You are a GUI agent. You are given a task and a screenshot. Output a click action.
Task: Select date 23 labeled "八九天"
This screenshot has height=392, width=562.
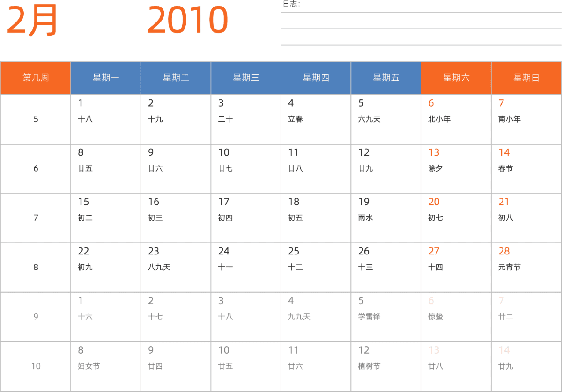click(x=176, y=268)
